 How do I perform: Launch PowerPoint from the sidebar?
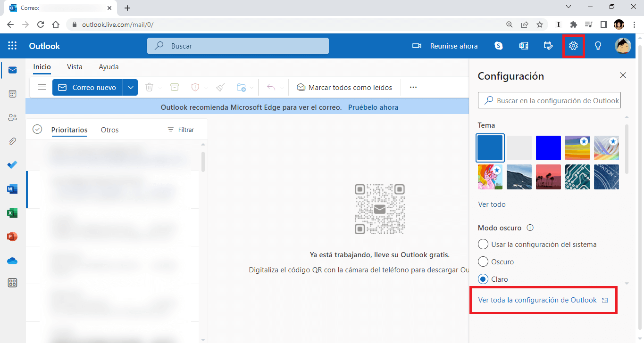[13, 237]
